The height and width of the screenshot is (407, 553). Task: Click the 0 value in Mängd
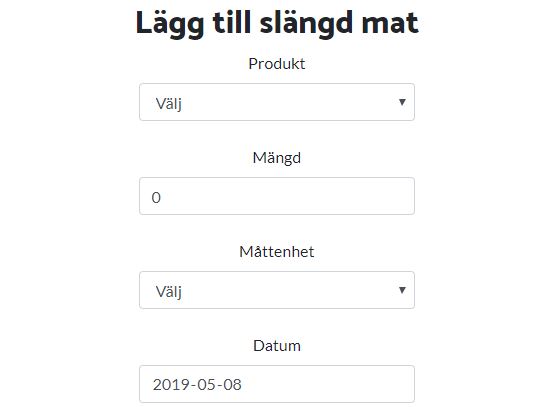156,198
